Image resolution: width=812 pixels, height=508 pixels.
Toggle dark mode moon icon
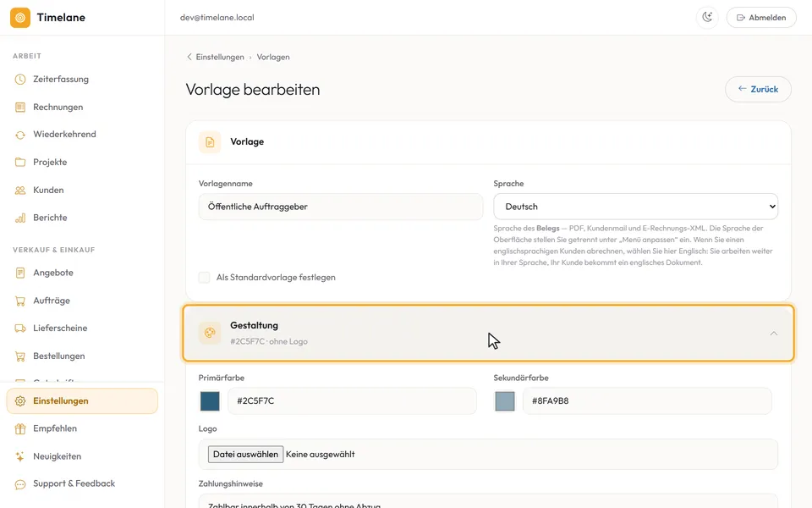(707, 17)
